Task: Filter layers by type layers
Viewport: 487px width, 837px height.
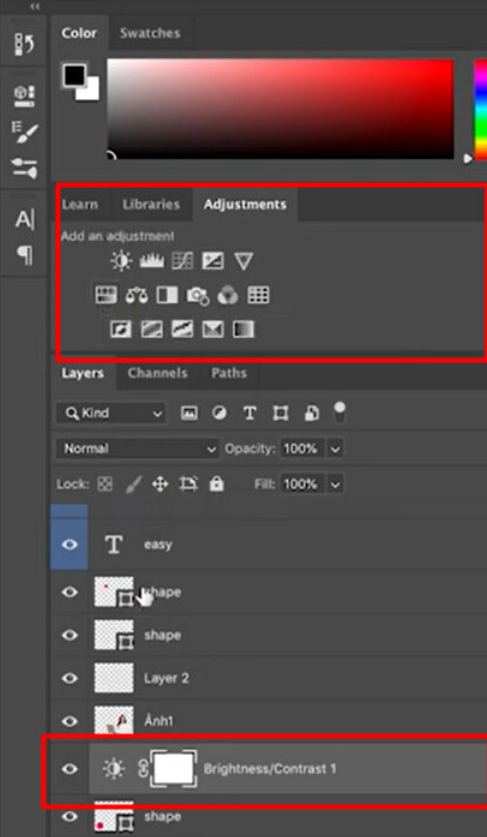Action: [249, 413]
